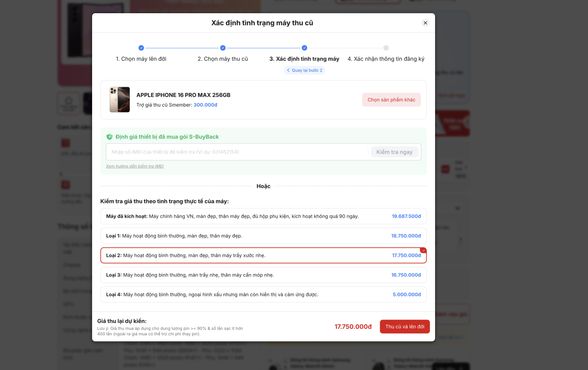Open Xem hướng dẫn kiểm tra IMEI link

(135, 166)
